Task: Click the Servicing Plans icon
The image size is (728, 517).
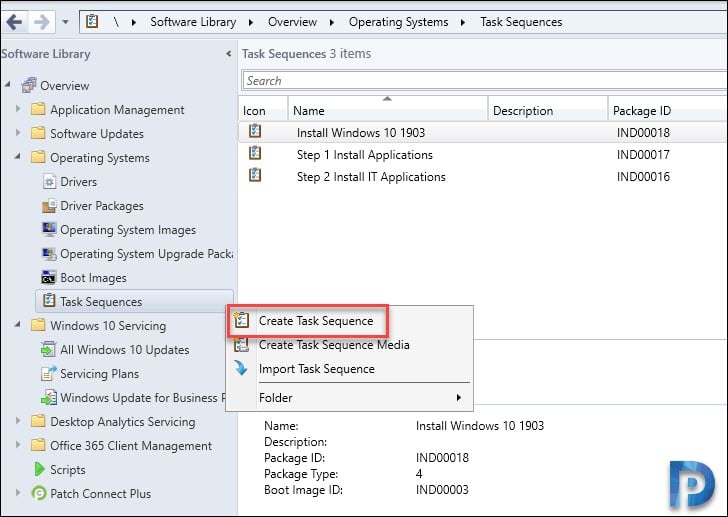Action: coord(49,373)
